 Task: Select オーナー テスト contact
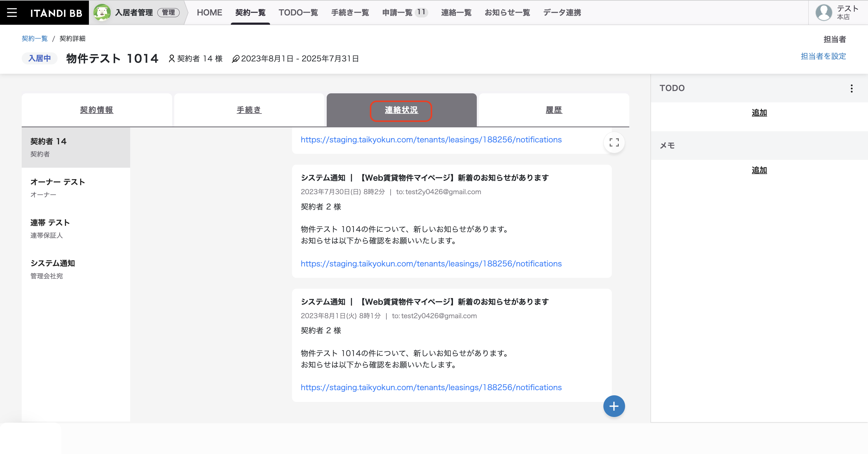[76, 188]
